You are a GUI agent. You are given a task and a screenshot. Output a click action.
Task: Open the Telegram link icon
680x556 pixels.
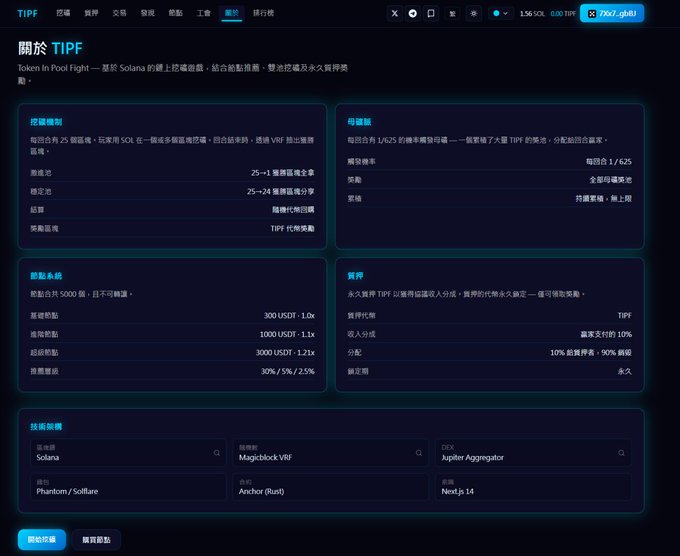click(413, 13)
